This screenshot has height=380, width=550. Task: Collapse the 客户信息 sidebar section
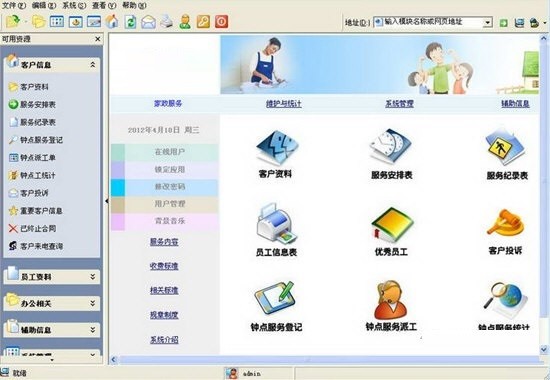[93, 65]
